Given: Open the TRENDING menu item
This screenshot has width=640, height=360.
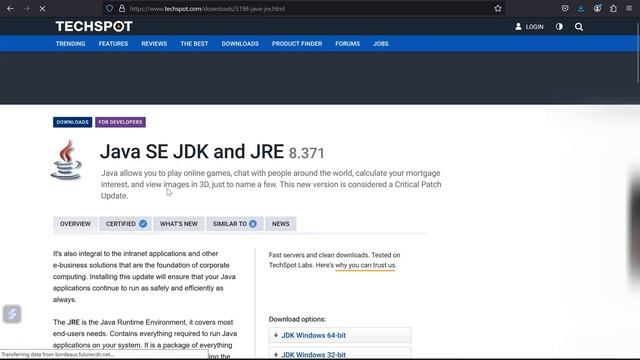Looking at the screenshot, I should [71, 44].
